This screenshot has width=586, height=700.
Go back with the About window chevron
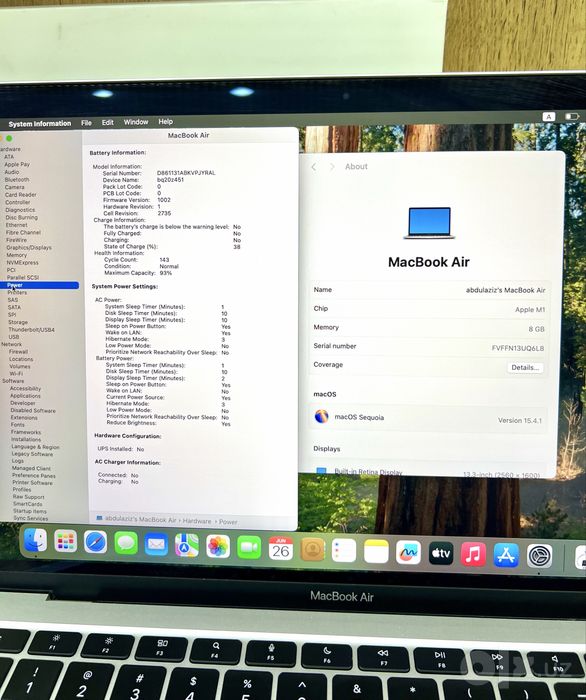pyautogui.click(x=314, y=167)
